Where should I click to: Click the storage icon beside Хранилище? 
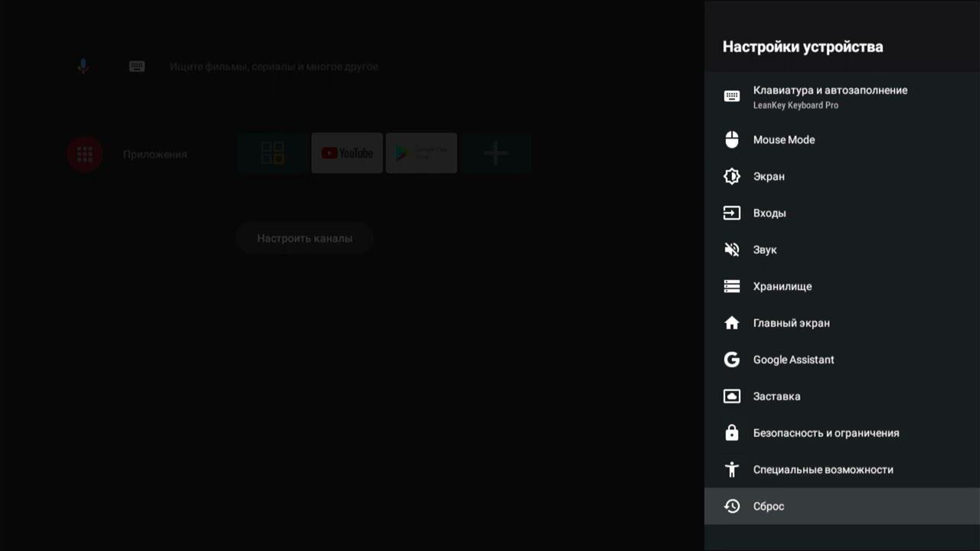tap(732, 286)
